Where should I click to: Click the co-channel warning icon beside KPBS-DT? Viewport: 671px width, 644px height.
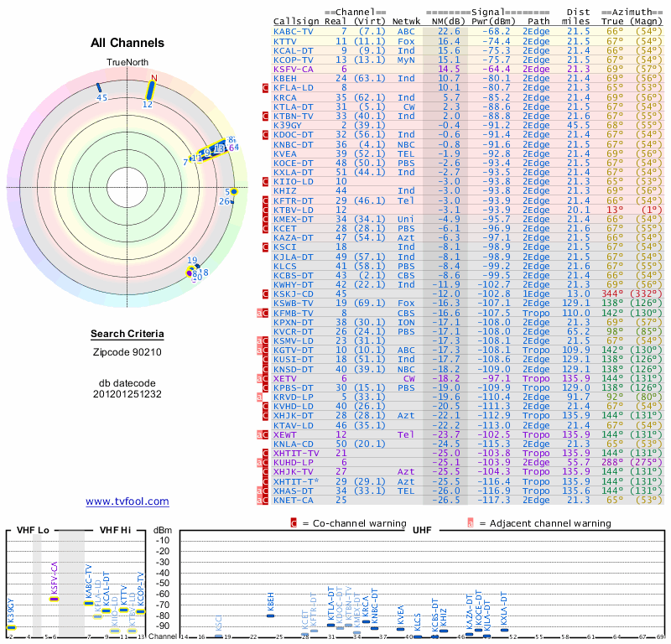click(265, 388)
